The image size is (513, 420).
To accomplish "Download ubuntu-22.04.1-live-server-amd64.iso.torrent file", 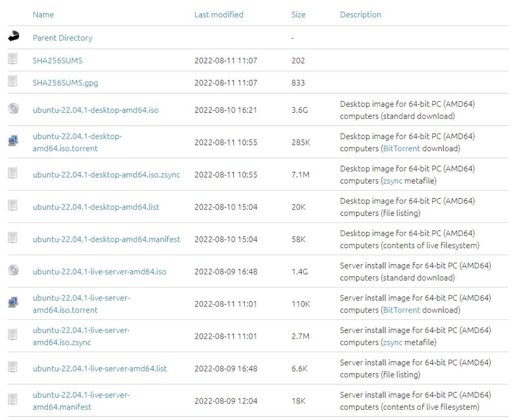I will pos(81,304).
